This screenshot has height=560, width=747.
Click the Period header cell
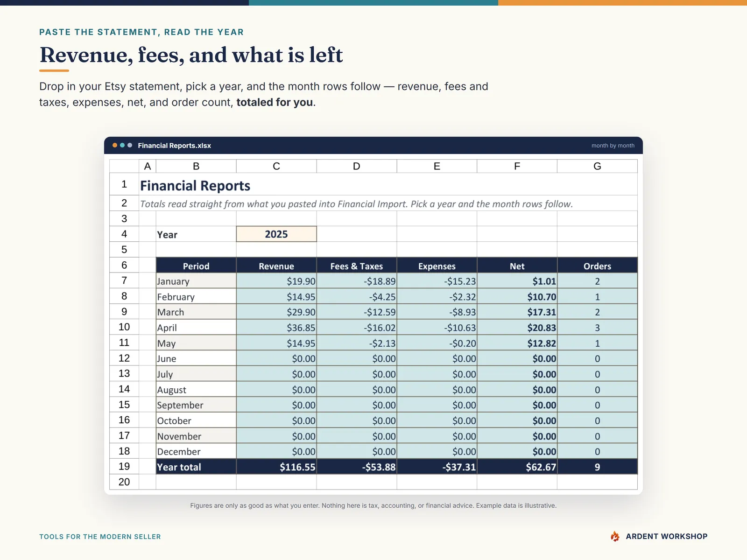196,266
